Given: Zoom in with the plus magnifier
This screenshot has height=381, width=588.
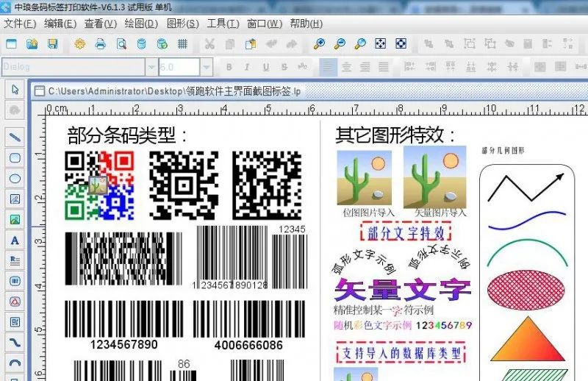Looking at the screenshot, I should point(319,44).
